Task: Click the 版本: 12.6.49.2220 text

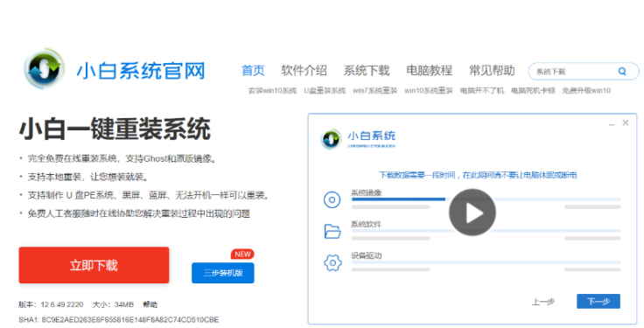Action: 51,304
